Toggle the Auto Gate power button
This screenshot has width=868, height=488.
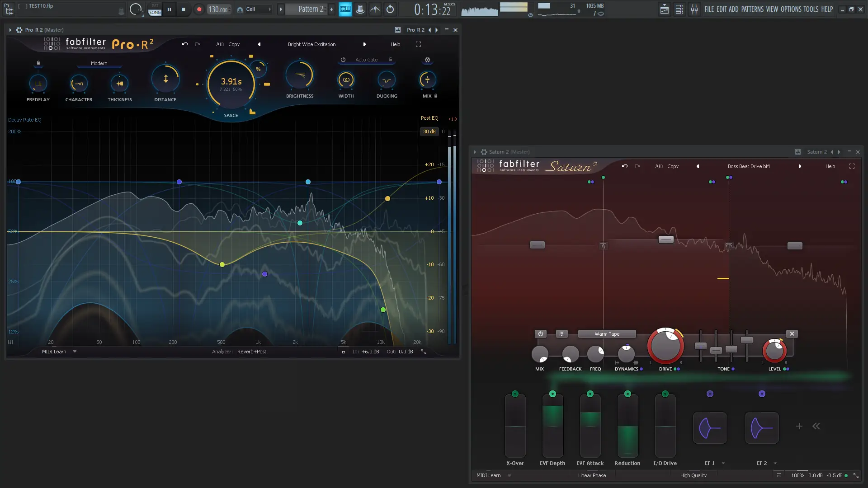[343, 60]
